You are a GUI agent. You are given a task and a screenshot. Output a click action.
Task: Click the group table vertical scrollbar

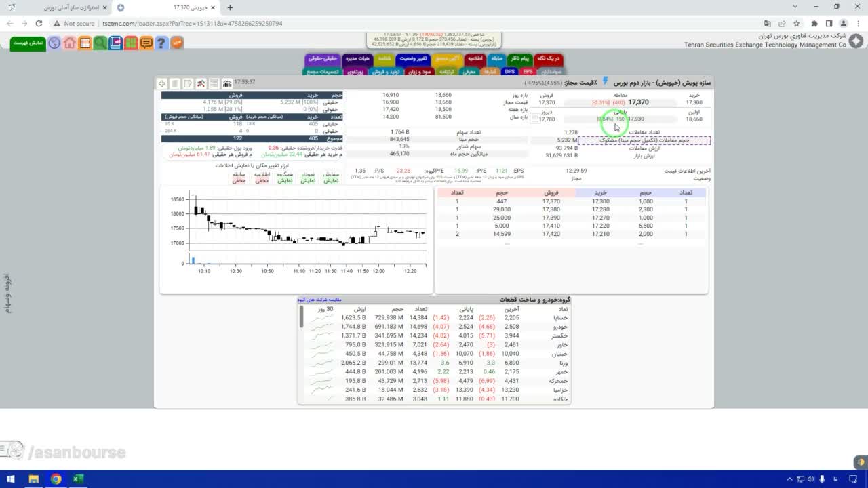click(302, 354)
